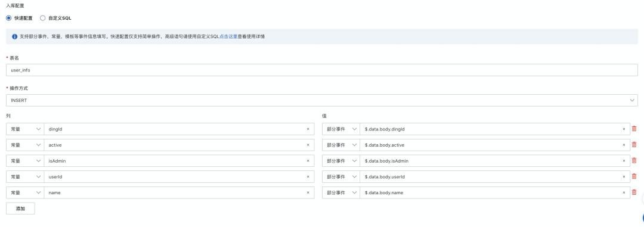Click the 值 column header label
The height and width of the screenshot is (227, 644).
(x=324, y=116)
